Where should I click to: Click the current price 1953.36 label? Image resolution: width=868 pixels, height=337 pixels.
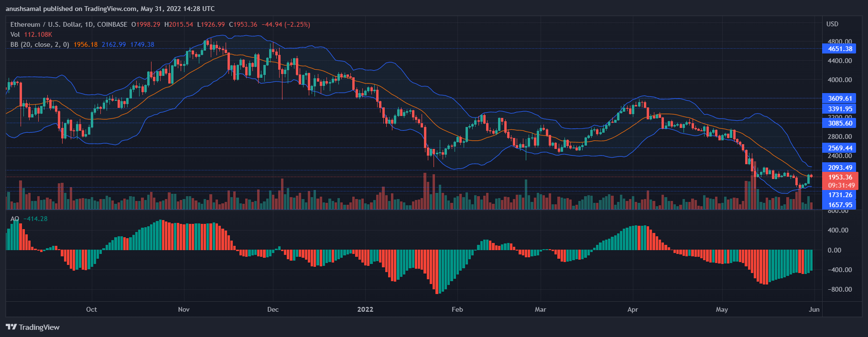tap(840, 177)
